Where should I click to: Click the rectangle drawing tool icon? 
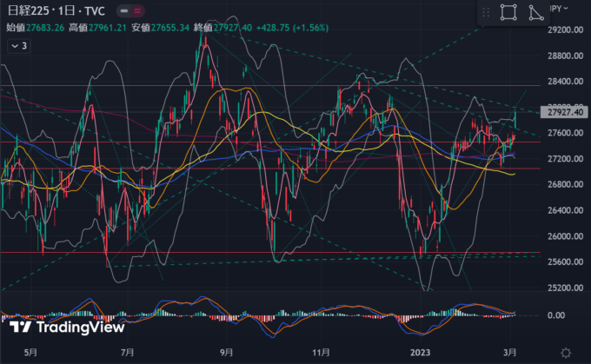(511, 12)
